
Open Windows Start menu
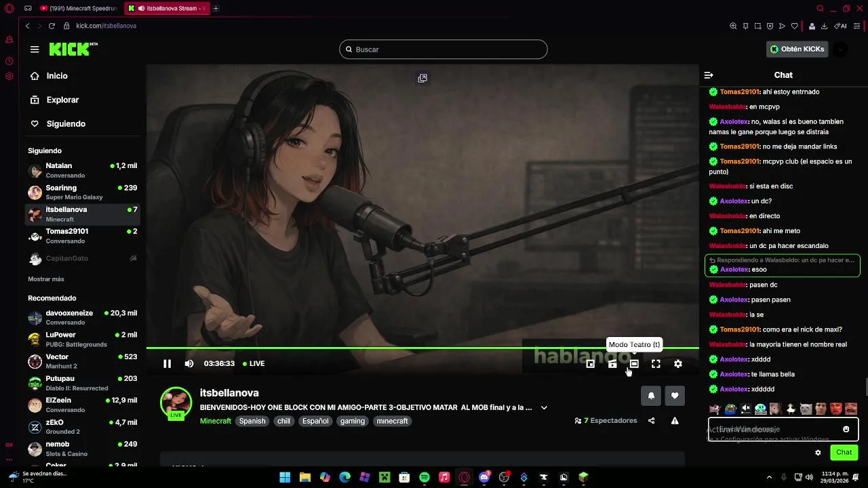coord(285,477)
